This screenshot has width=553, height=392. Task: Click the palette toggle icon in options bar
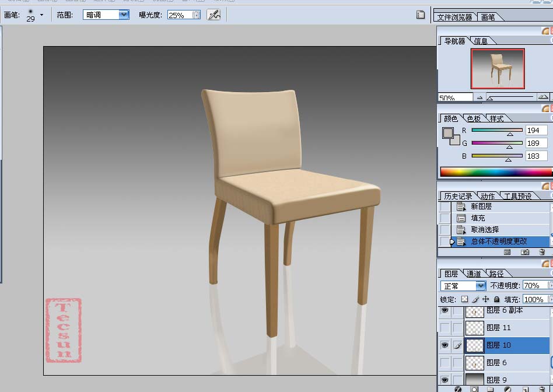click(x=421, y=15)
